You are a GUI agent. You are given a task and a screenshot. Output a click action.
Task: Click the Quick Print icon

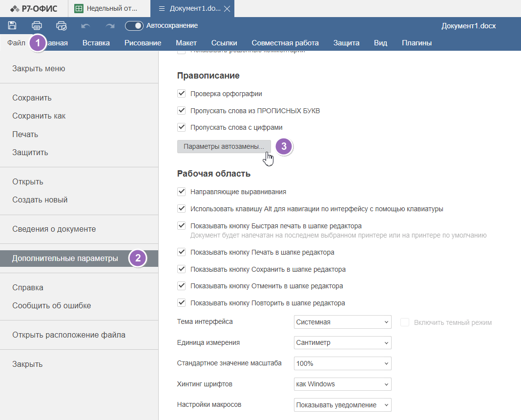pyautogui.click(x=61, y=25)
